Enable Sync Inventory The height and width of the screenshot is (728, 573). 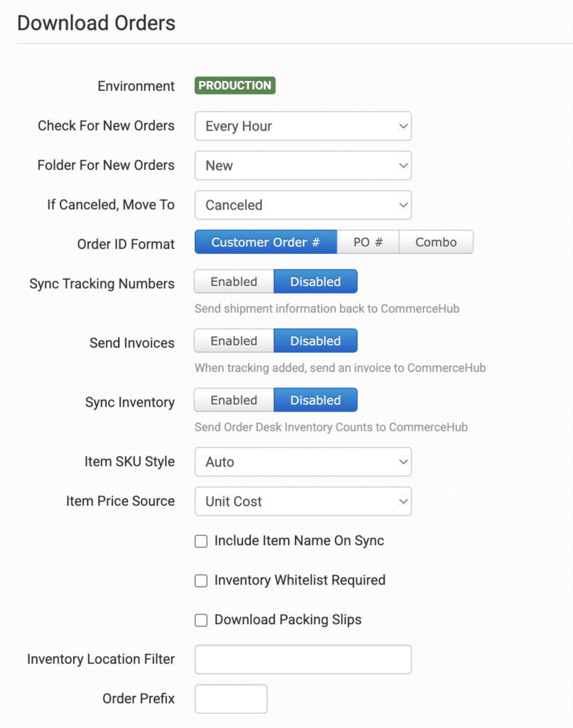click(x=234, y=401)
